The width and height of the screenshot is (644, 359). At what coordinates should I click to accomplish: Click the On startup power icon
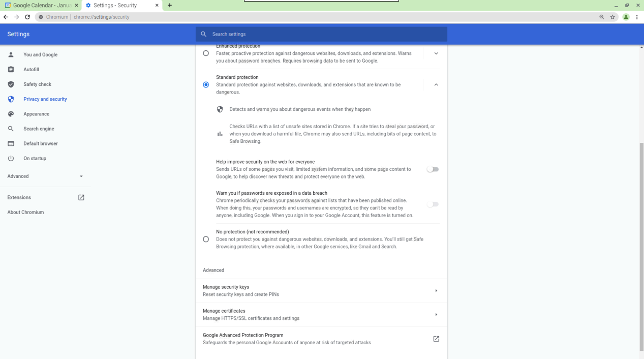(11, 158)
